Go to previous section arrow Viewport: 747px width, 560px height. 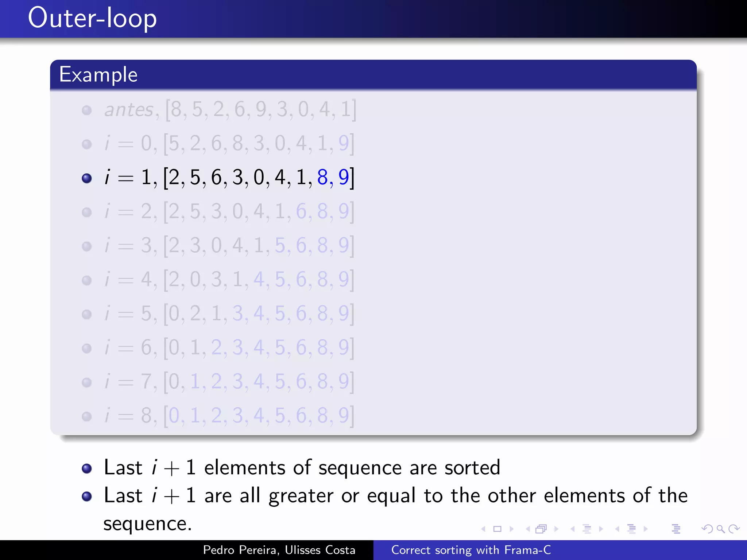tap(617, 529)
